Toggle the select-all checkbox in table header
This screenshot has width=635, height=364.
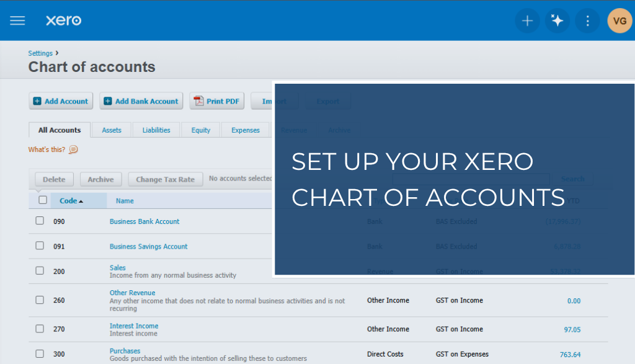coord(42,200)
